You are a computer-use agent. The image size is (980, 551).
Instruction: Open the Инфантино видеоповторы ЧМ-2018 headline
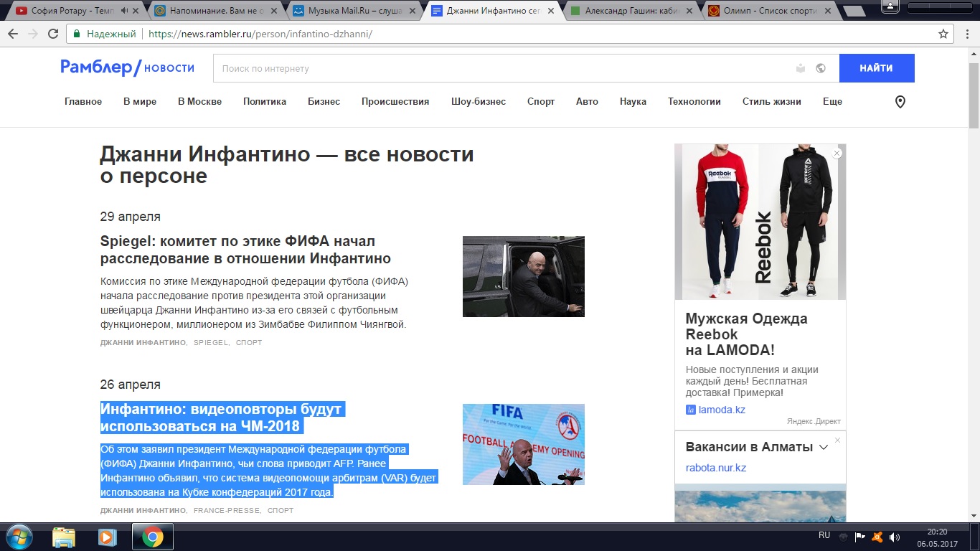(x=222, y=418)
